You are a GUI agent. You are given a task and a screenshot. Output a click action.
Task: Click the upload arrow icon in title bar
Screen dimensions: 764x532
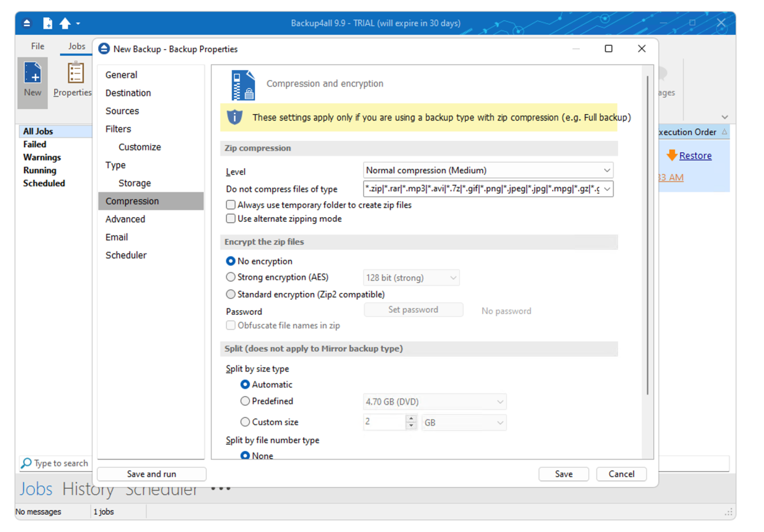pyautogui.click(x=65, y=23)
